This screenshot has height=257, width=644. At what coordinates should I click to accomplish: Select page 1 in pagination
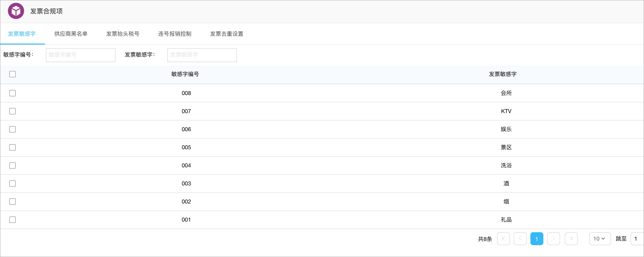click(536, 238)
